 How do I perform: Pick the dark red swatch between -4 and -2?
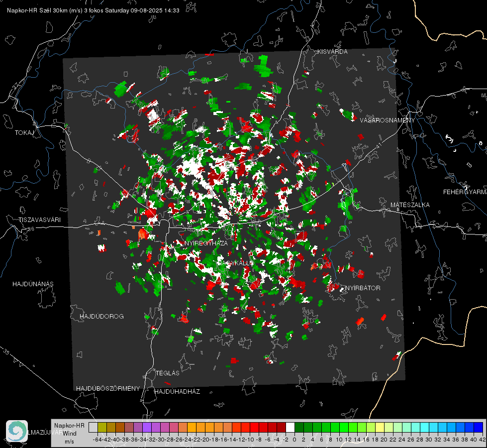point(281,428)
